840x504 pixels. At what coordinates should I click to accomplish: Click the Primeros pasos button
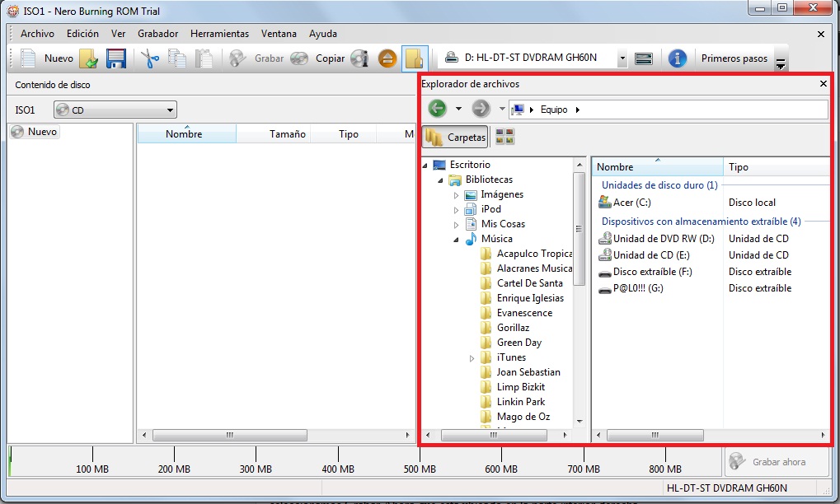coord(734,58)
